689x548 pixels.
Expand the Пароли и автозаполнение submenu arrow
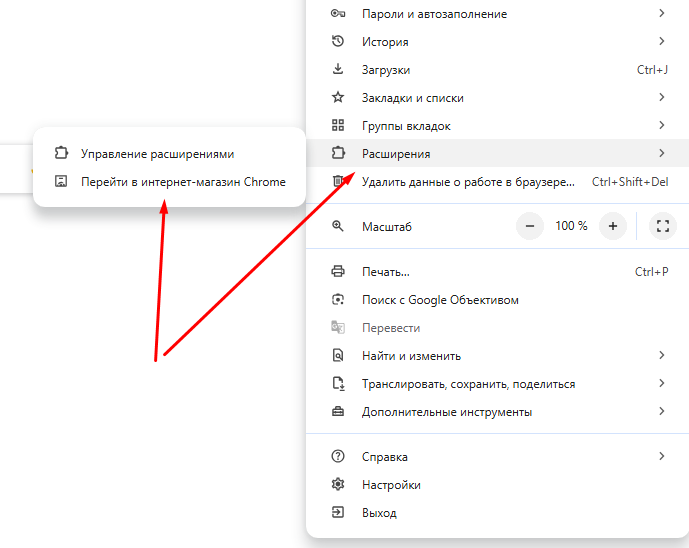click(x=662, y=13)
